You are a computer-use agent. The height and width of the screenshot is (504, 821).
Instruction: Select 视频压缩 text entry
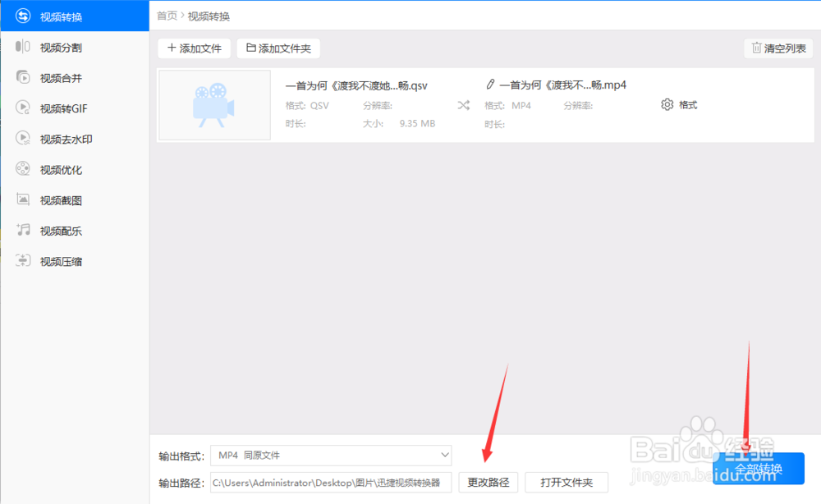[x=62, y=262]
